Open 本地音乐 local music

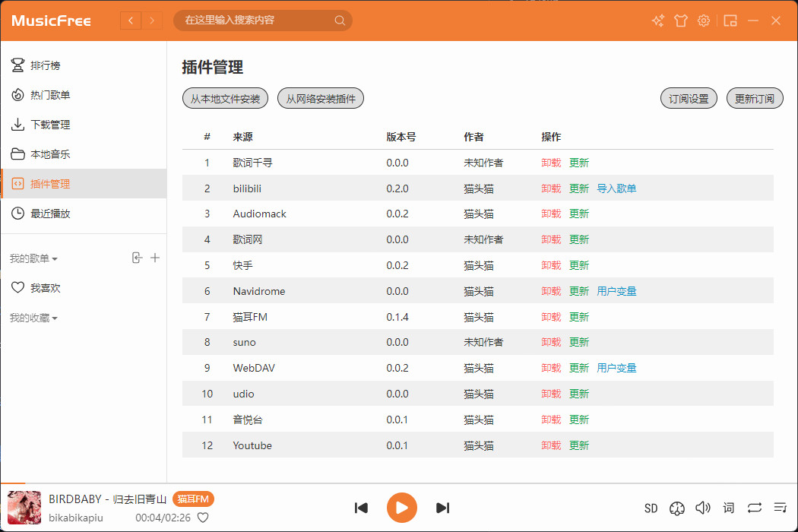click(84, 154)
